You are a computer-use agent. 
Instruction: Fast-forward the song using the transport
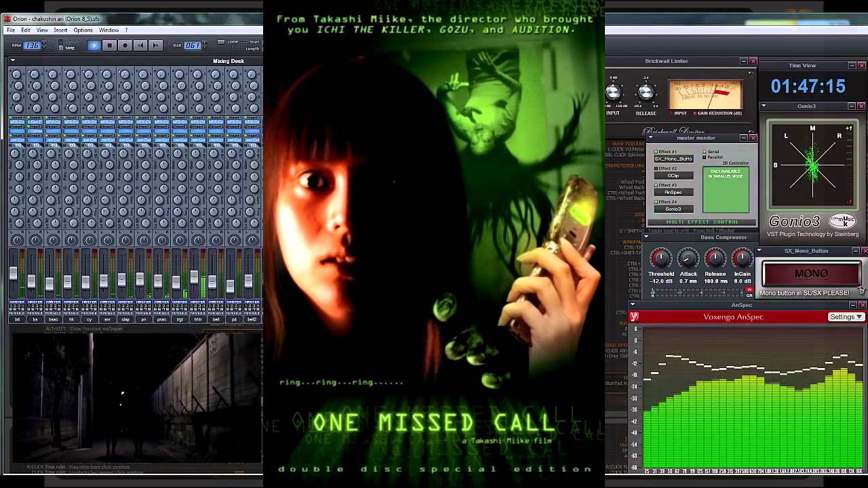pyautogui.click(x=155, y=45)
